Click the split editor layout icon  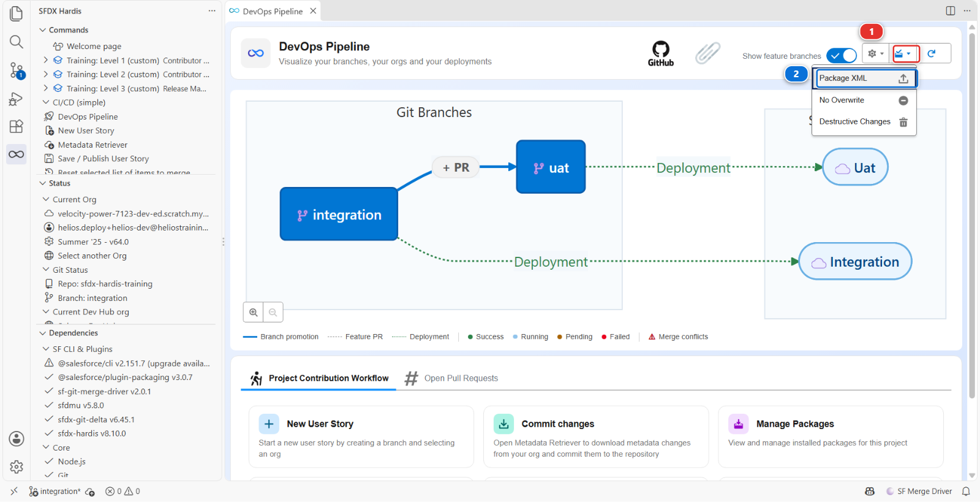pyautogui.click(x=951, y=10)
